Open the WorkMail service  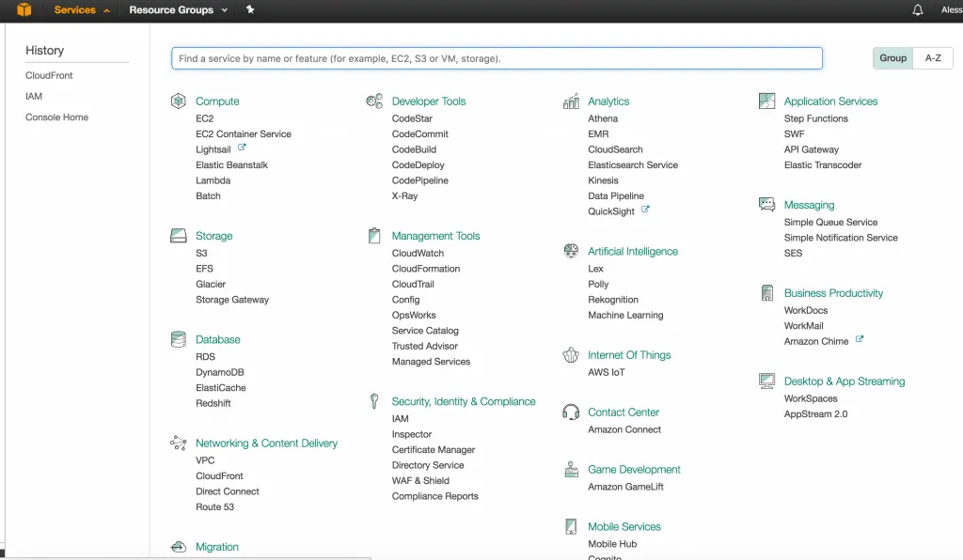803,326
